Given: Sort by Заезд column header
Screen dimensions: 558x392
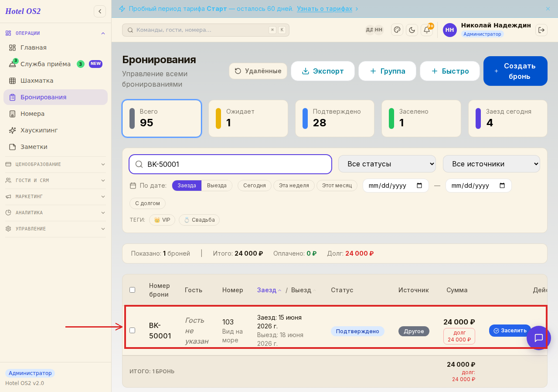Looking at the screenshot, I should 269,290.
